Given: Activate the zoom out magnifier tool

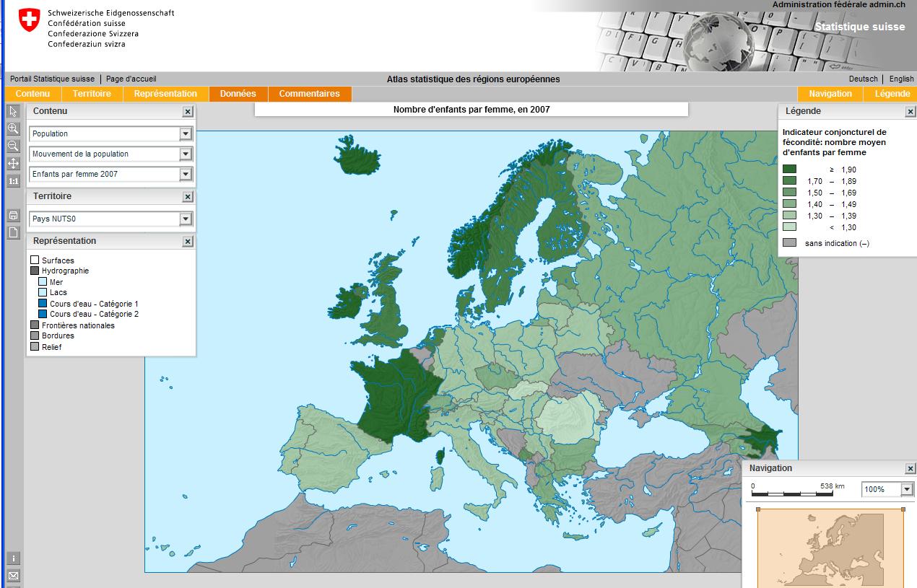Looking at the screenshot, I should tap(13, 146).
